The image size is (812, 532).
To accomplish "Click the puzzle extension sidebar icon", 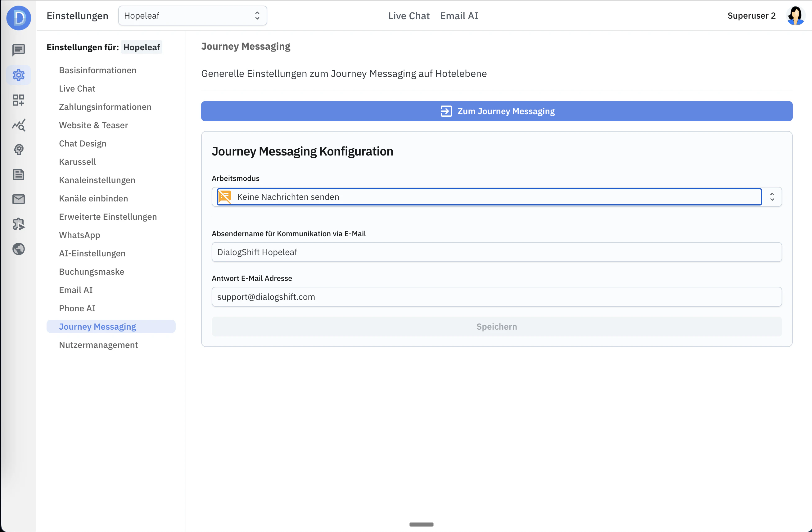I will click(18, 224).
